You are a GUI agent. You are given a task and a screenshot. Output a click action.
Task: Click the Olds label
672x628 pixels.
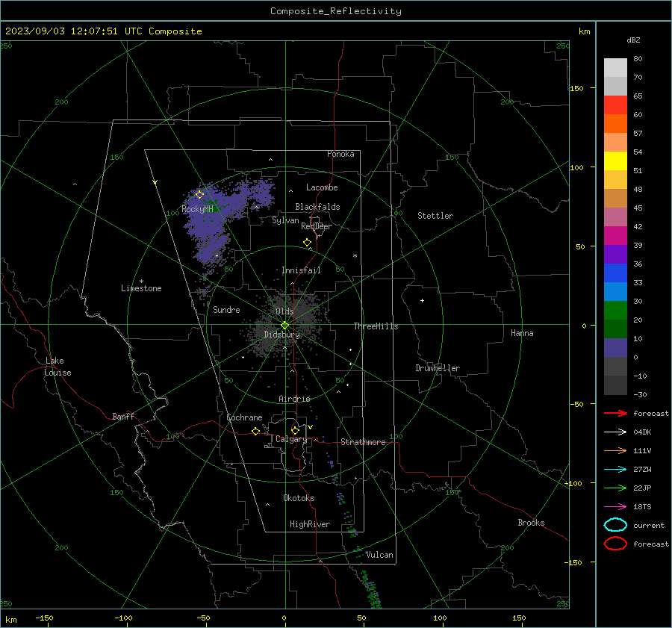(x=284, y=311)
